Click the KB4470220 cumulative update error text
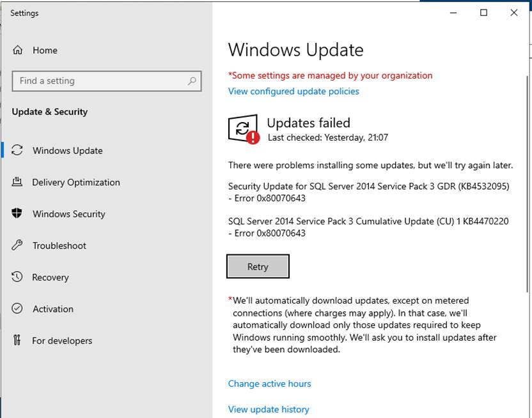Screen dimensions: 532x418 [x=368, y=227]
